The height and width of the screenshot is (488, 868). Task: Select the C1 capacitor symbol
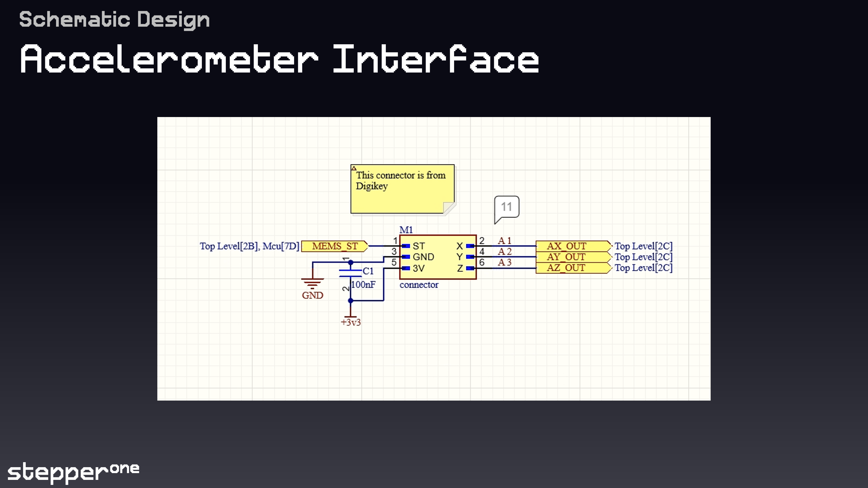coord(350,273)
